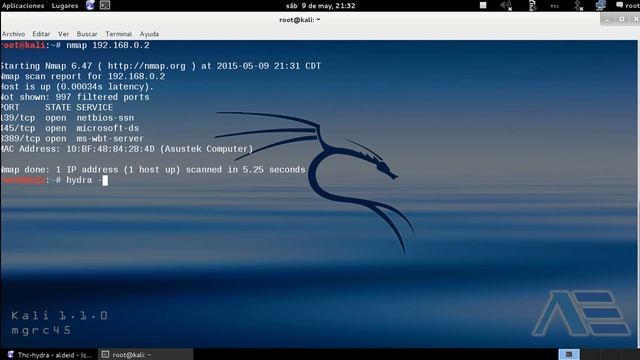Open the Lugares menu
Screen dimensions: 640x360
(x=65, y=6)
